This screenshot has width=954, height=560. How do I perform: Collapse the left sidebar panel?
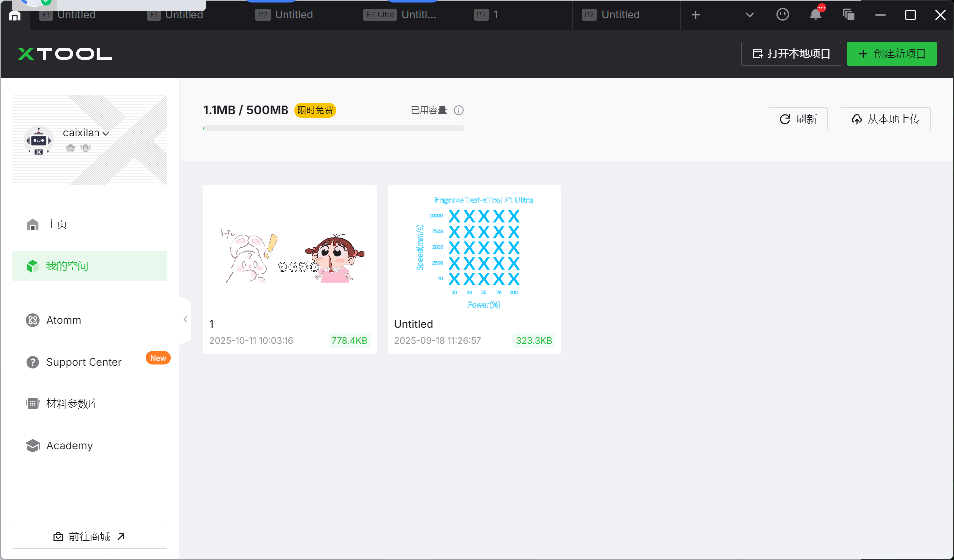pyautogui.click(x=185, y=319)
